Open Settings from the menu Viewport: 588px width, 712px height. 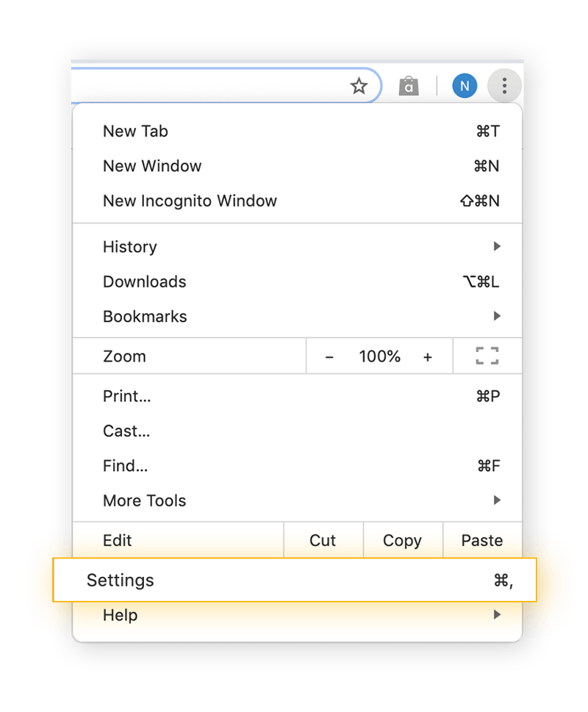click(121, 580)
